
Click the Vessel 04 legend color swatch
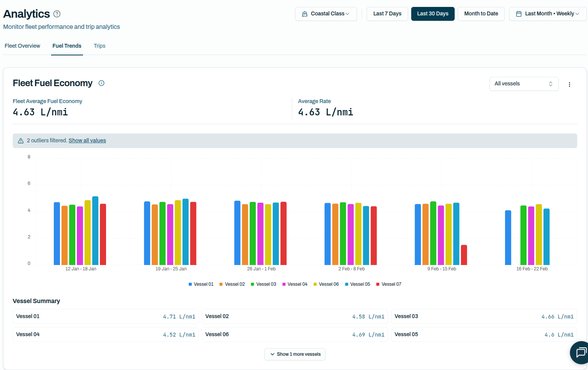click(285, 284)
